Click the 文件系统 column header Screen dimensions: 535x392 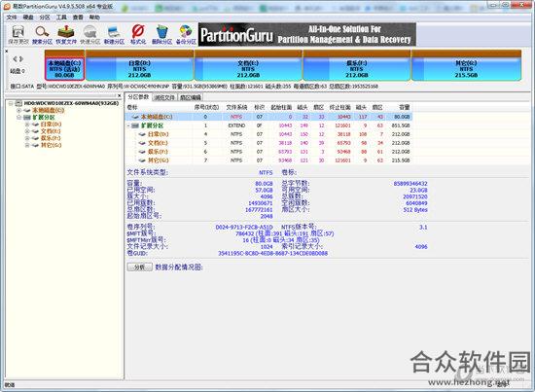pyautogui.click(x=236, y=107)
